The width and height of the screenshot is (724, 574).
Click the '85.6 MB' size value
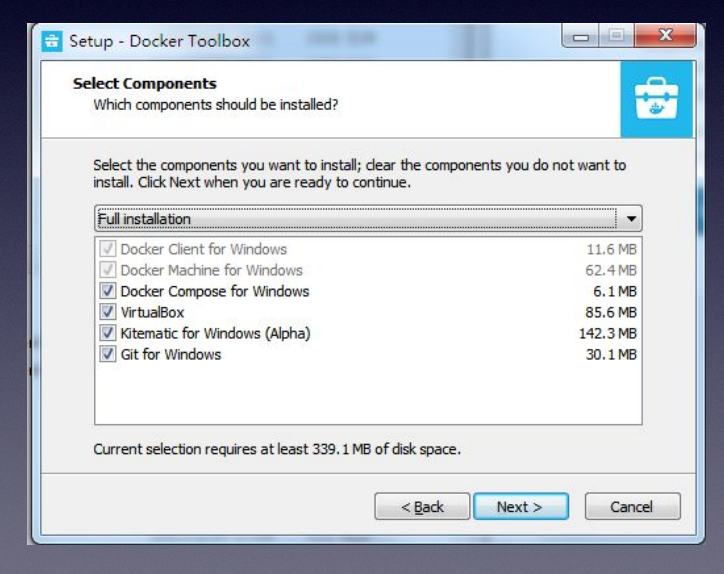click(611, 313)
